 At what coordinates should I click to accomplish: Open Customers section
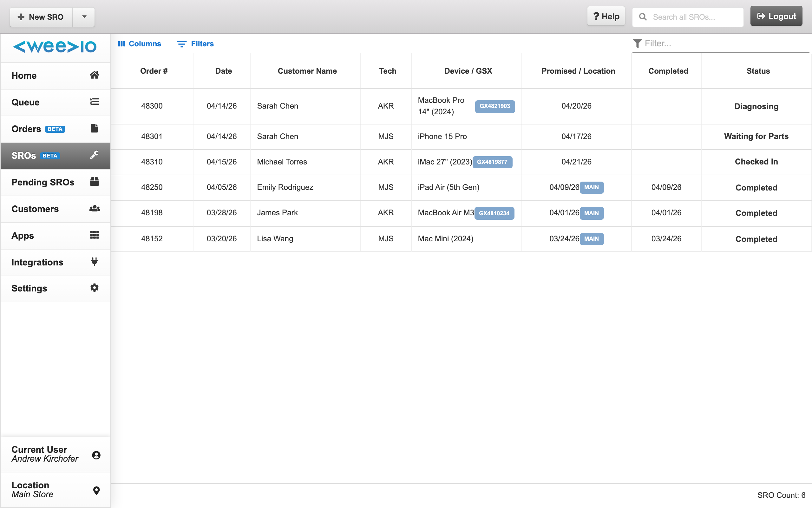(56, 209)
